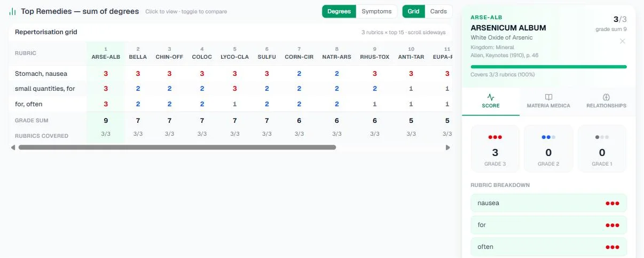The image size is (644, 258).
Task: Click the RUBRIC column header
Action: coord(26,53)
